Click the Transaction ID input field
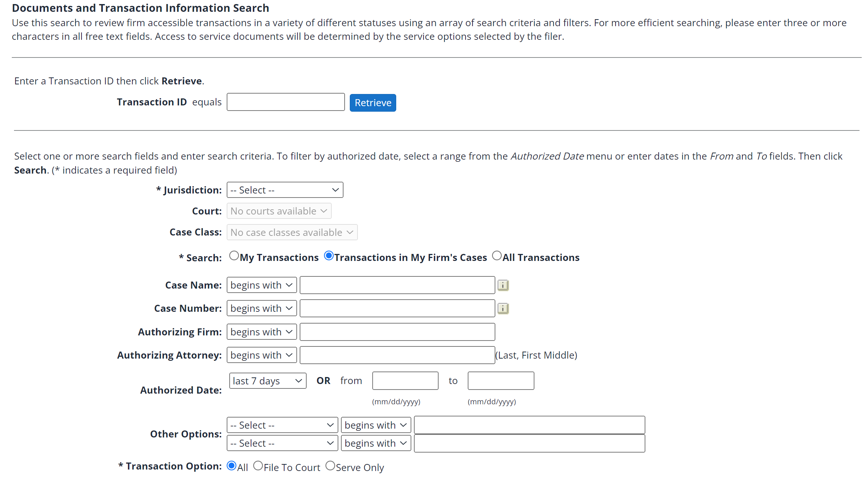This screenshot has height=478, width=868. 286,102
